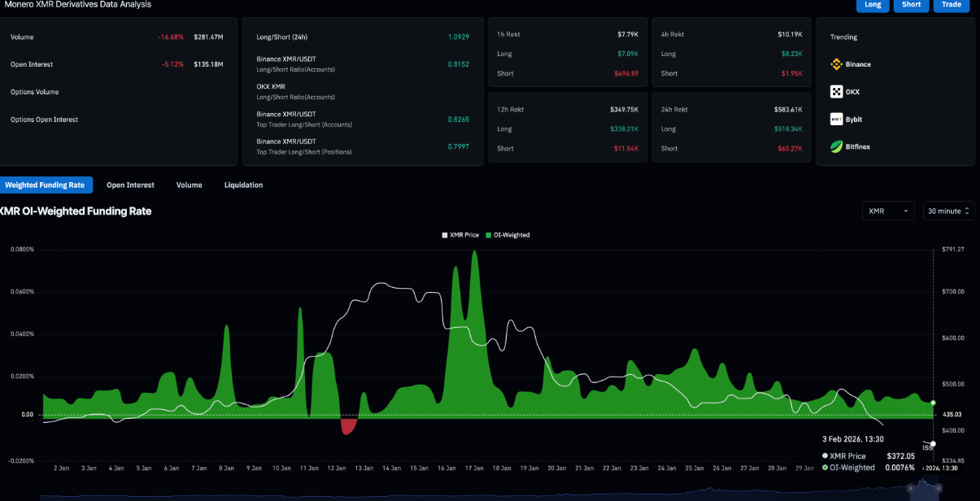This screenshot has width=980, height=501.
Task: Click the Binance logo in Trending
Action: (836, 64)
